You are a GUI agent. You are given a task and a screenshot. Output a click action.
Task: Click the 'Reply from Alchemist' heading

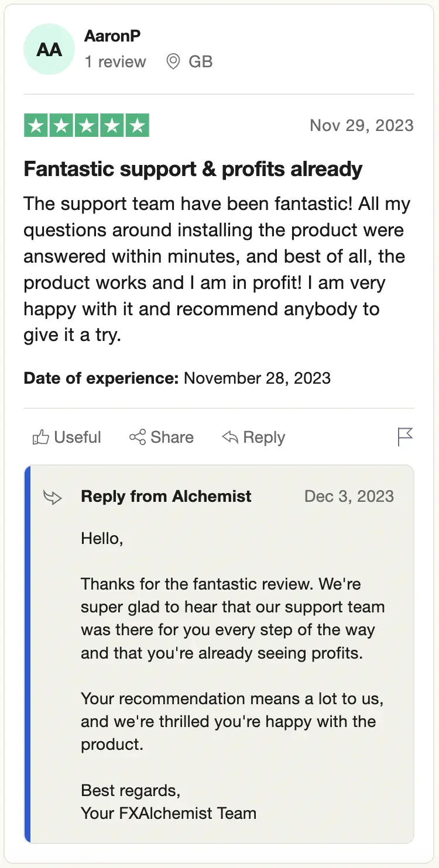coord(166,497)
